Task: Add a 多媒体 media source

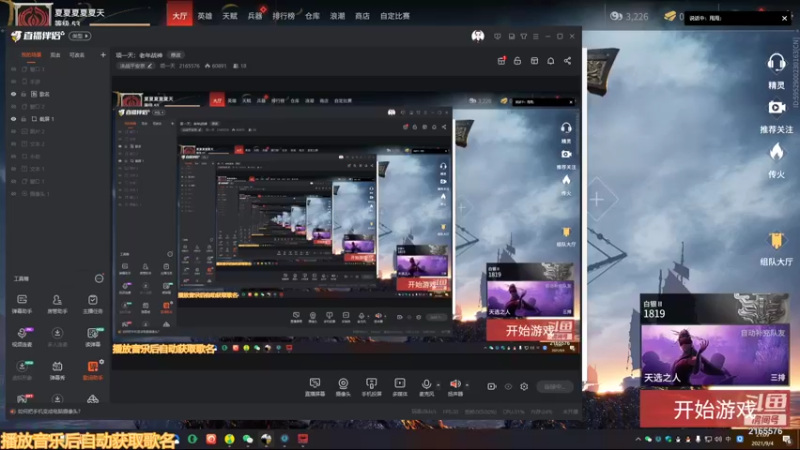Action: tap(399, 387)
